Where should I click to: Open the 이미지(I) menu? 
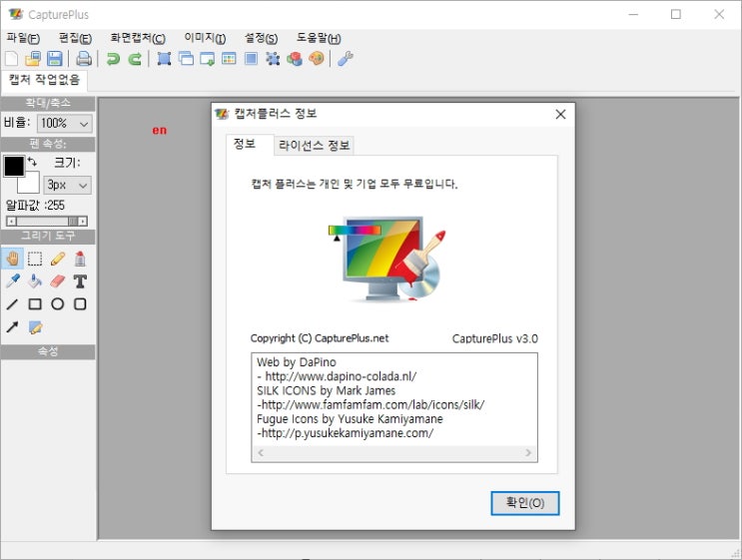coord(205,38)
